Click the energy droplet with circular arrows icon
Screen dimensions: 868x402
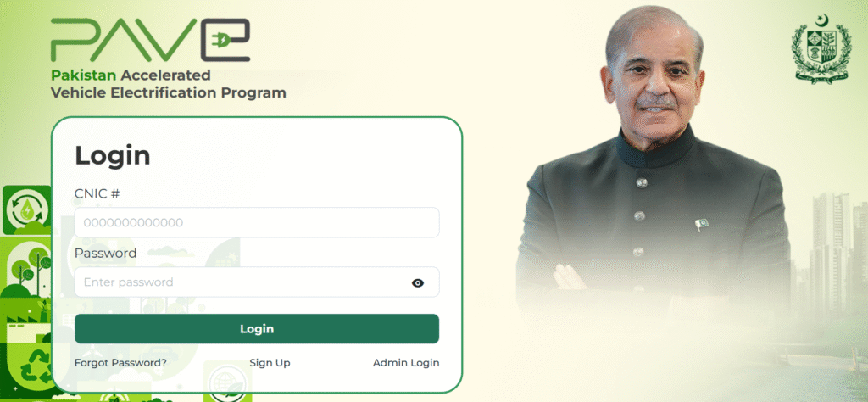click(x=25, y=210)
